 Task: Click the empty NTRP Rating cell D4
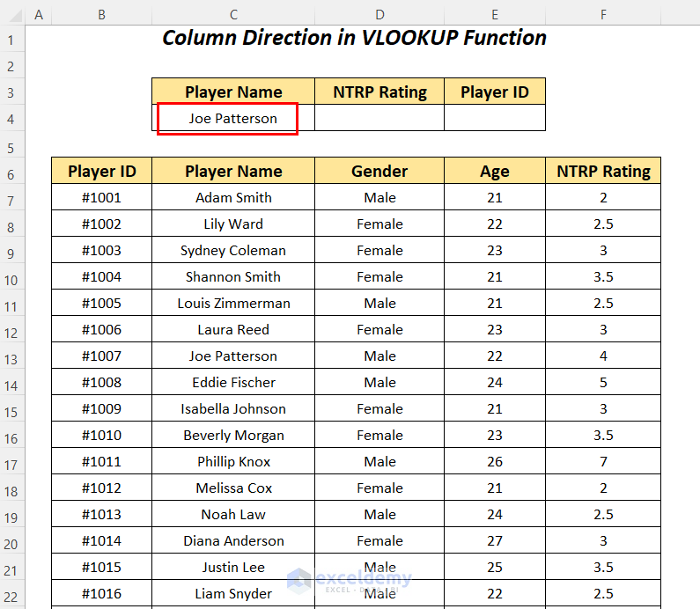tap(379, 118)
